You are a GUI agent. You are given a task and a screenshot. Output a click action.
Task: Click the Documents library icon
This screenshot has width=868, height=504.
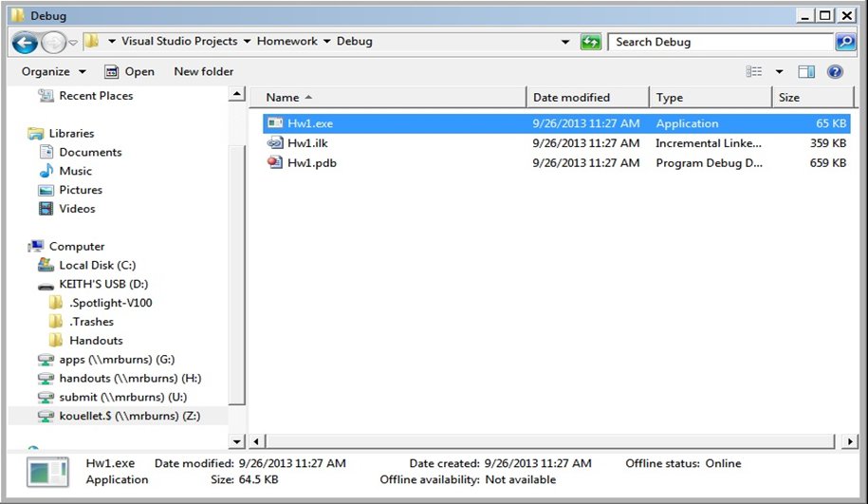tap(46, 152)
